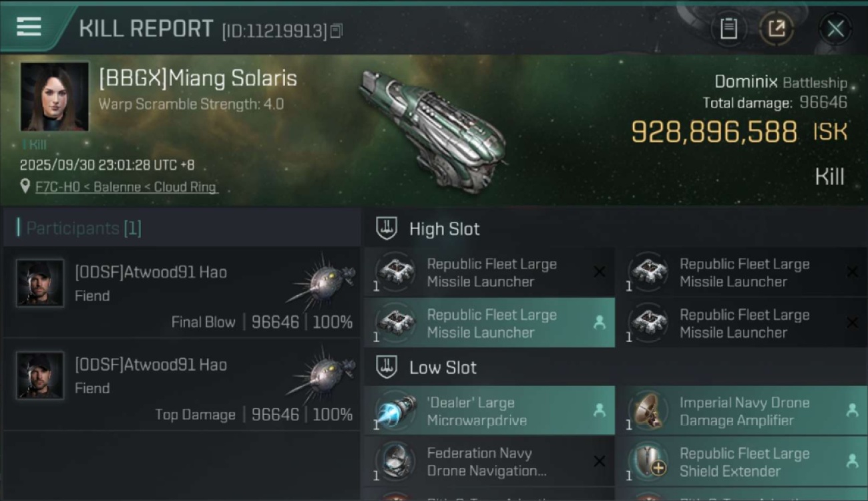
Task: Open the hamburger menu icon
Action: coord(29,27)
